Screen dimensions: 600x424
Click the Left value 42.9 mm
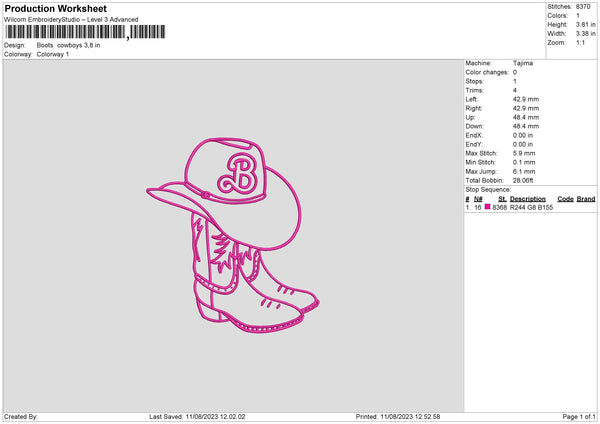[x=526, y=99]
